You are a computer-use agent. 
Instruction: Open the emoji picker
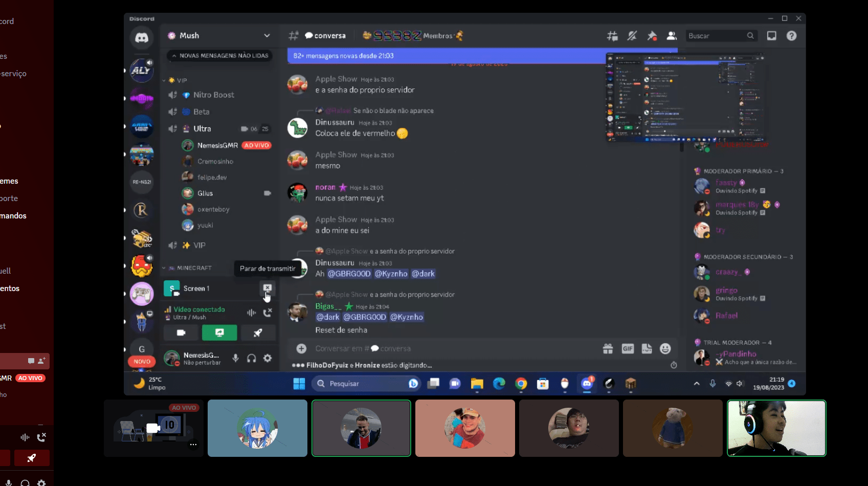[x=665, y=348]
